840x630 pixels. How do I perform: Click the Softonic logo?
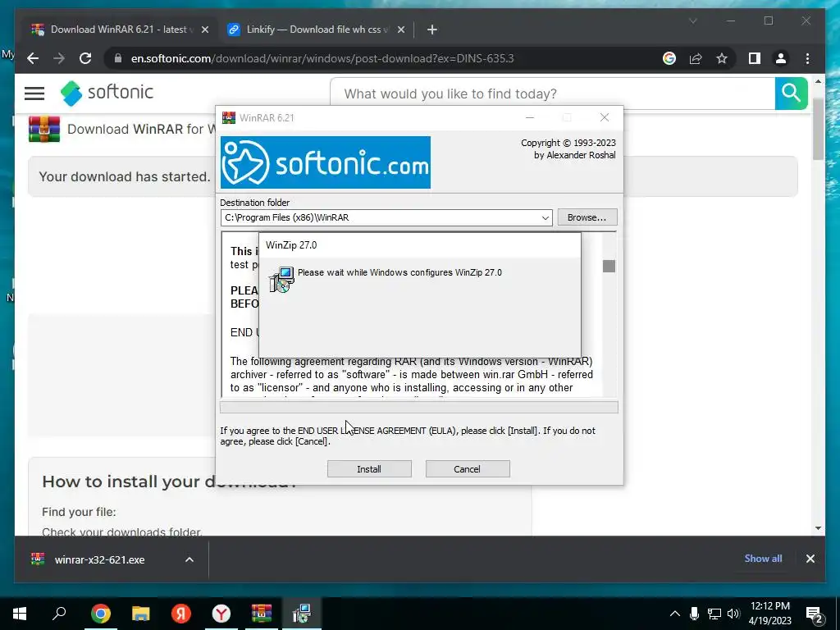pyautogui.click(x=107, y=94)
